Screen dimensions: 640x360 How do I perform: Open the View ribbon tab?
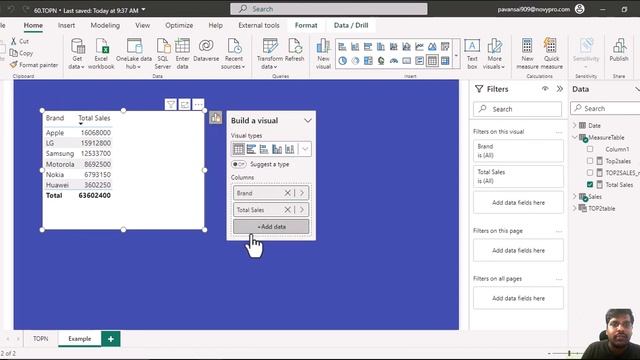tap(142, 25)
